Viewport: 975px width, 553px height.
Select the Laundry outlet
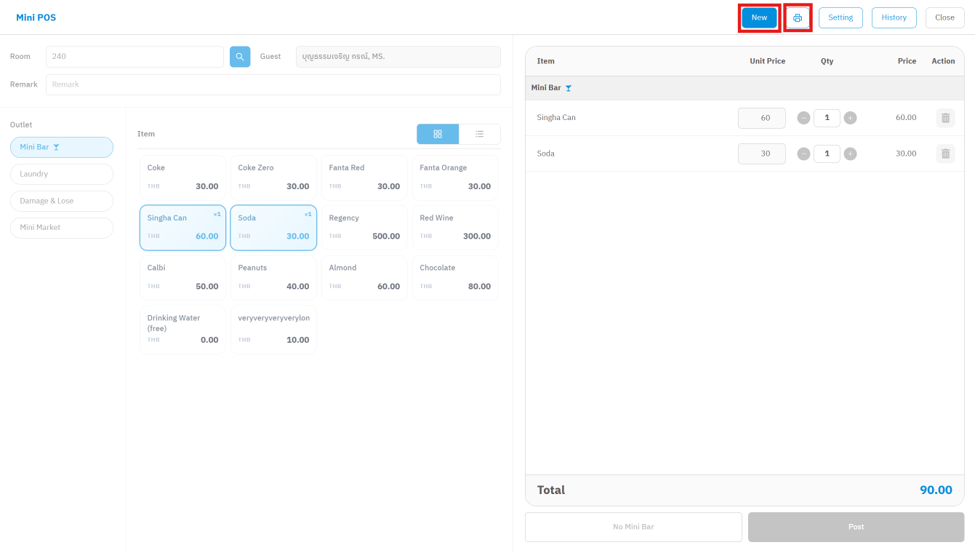(62, 174)
